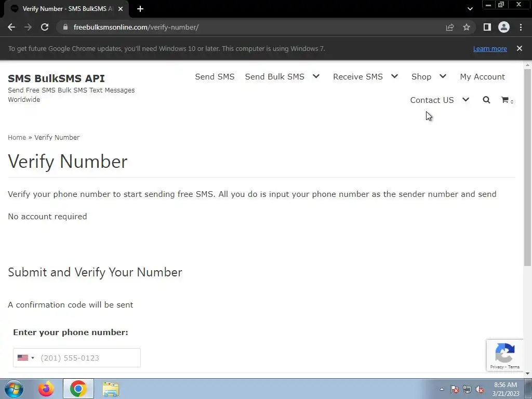
Task: View the shopping cart
Action: (507, 100)
